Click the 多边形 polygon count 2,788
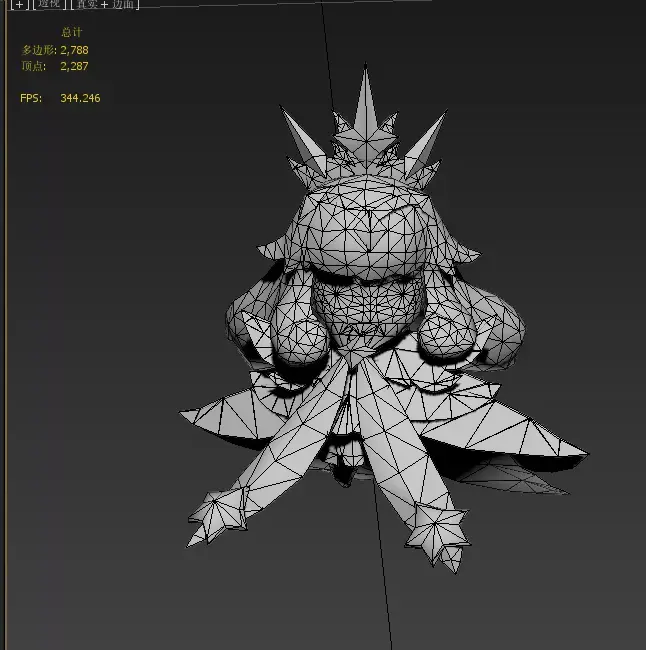This screenshot has height=650, width=646. (x=74, y=50)
